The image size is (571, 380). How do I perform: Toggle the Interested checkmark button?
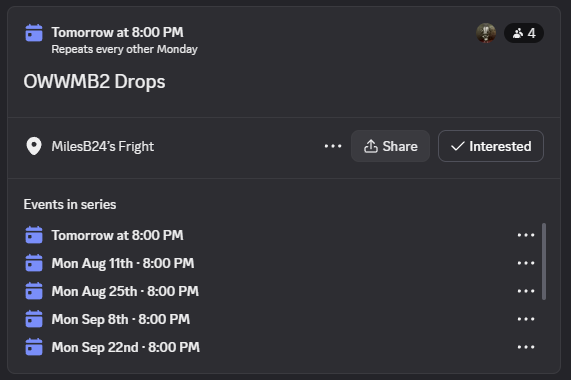tap(491, 146)
